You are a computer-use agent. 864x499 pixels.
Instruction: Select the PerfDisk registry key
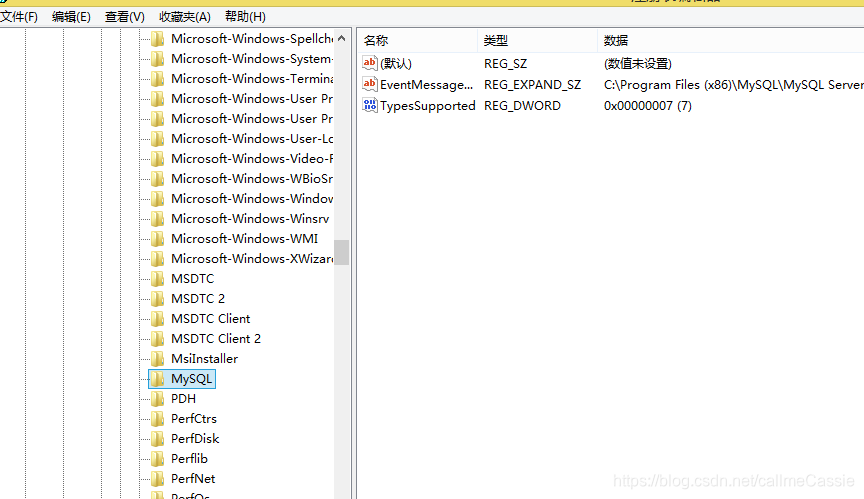(x=195, y=439)
